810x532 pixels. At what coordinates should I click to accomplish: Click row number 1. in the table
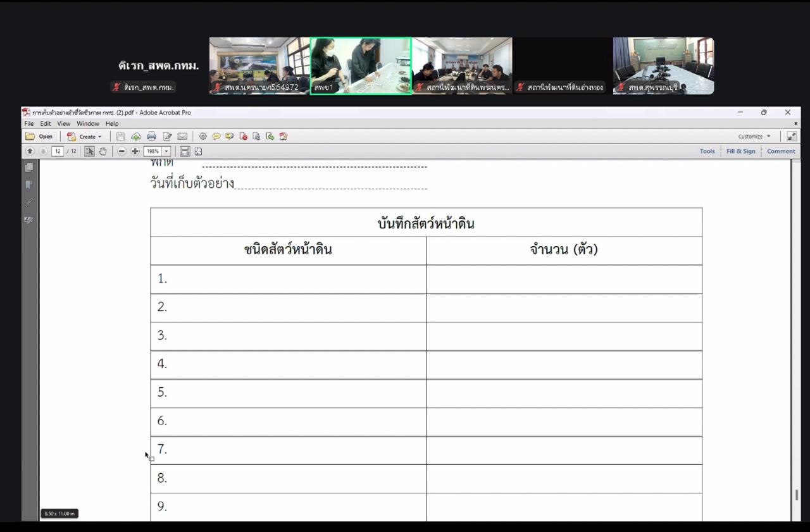tap(162, 278)
